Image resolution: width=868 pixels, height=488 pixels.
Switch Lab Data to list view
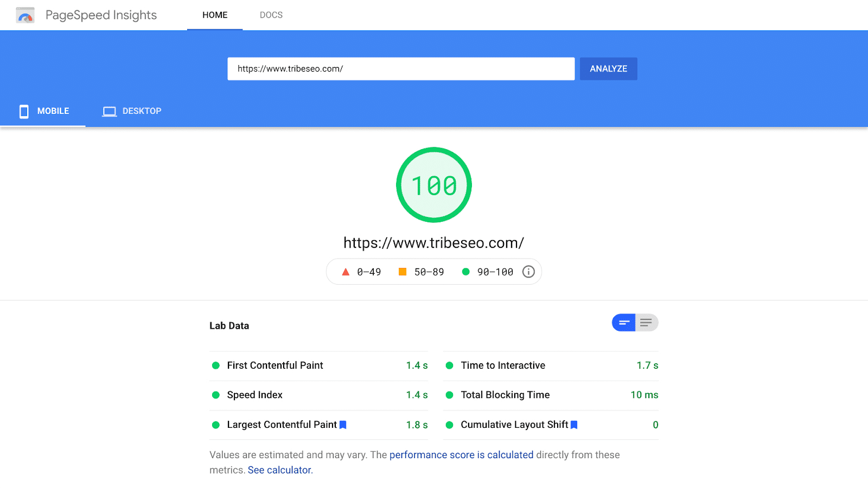tap(646, 322)
